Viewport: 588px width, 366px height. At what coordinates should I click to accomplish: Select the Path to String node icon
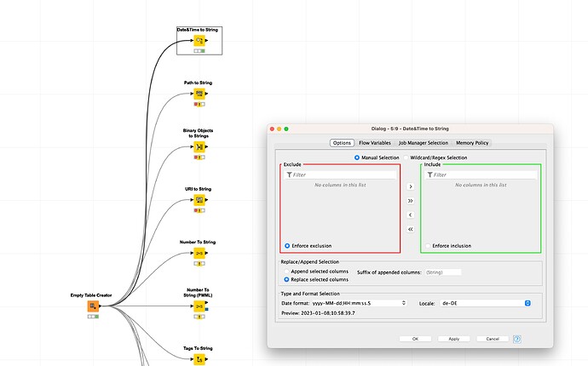199,94
